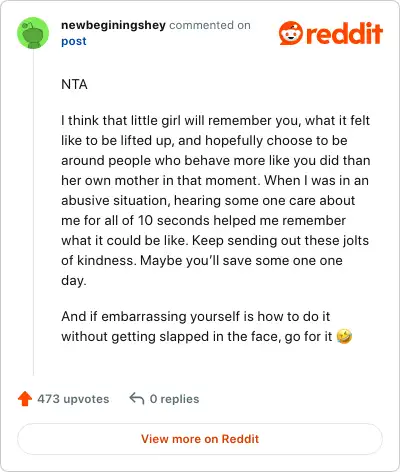Click the closing word "day." in the comment
The image size is (400, 472).
[74, 281]
